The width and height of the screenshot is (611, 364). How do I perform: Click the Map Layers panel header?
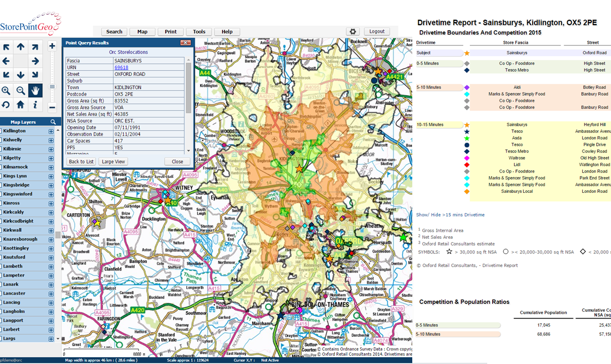(x=31, y=122)
